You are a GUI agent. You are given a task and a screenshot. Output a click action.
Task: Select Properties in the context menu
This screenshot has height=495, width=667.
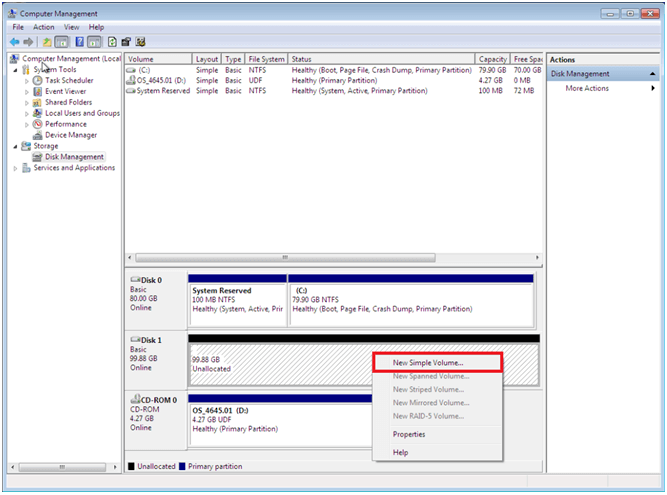click(x=438, y=434)
